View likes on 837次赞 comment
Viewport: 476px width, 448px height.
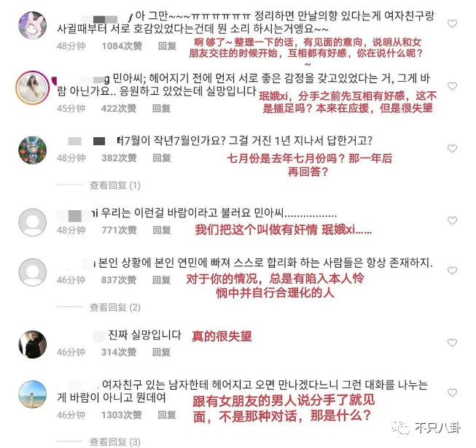point(119,280)
